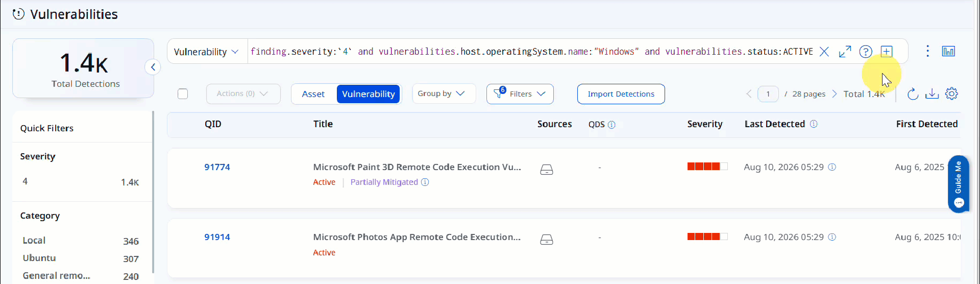Open the dashboard chart icon at top right
Image resolution: width=980 pixels, height=284 pixels.
(x=948, y=51)
